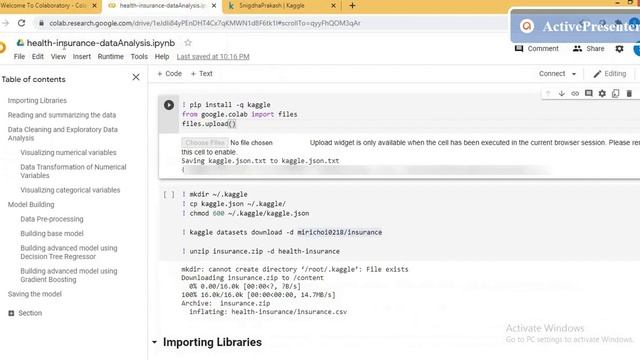
Task: Go to Saving the model section
Action: click(35, 294)
